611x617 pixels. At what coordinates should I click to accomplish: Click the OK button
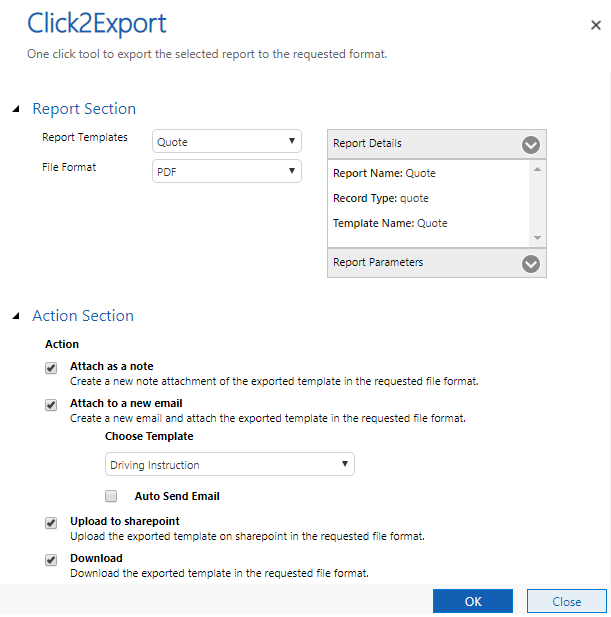tap(473, 601)
